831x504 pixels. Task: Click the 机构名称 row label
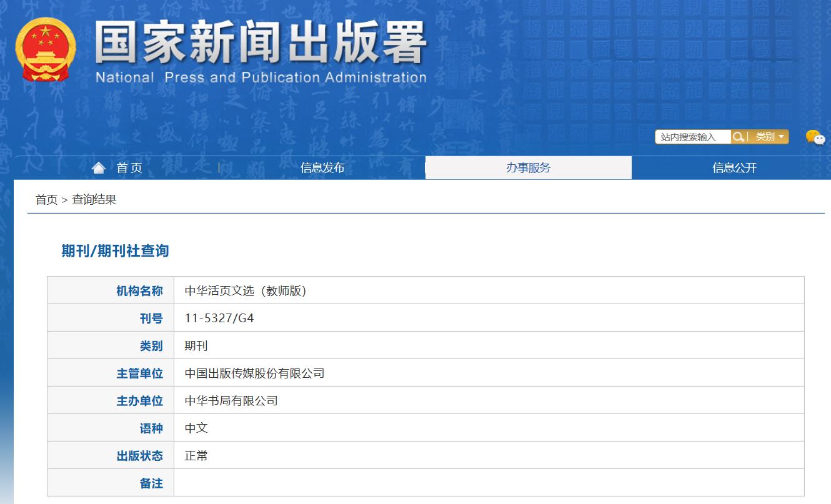click(x=139, y=291)
